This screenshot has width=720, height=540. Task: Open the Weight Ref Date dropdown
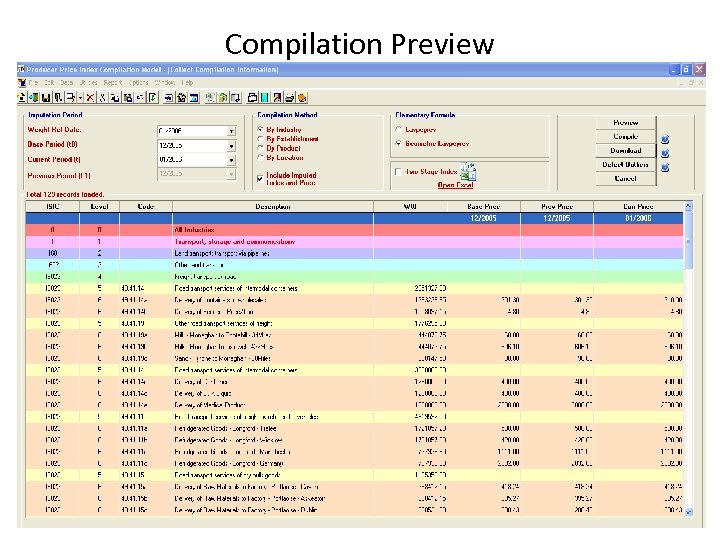coord(231,131)
